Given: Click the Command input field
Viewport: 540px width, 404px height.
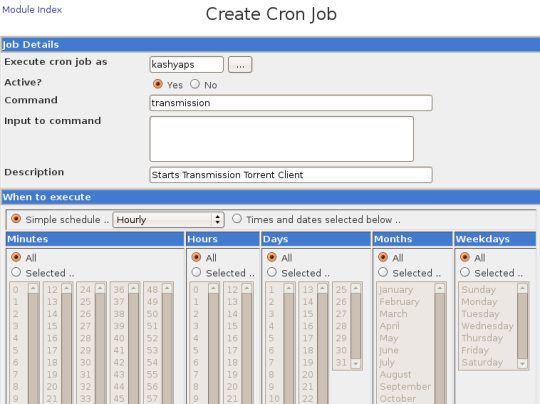Looking at the screenshot, I should [x=291, y=103].
